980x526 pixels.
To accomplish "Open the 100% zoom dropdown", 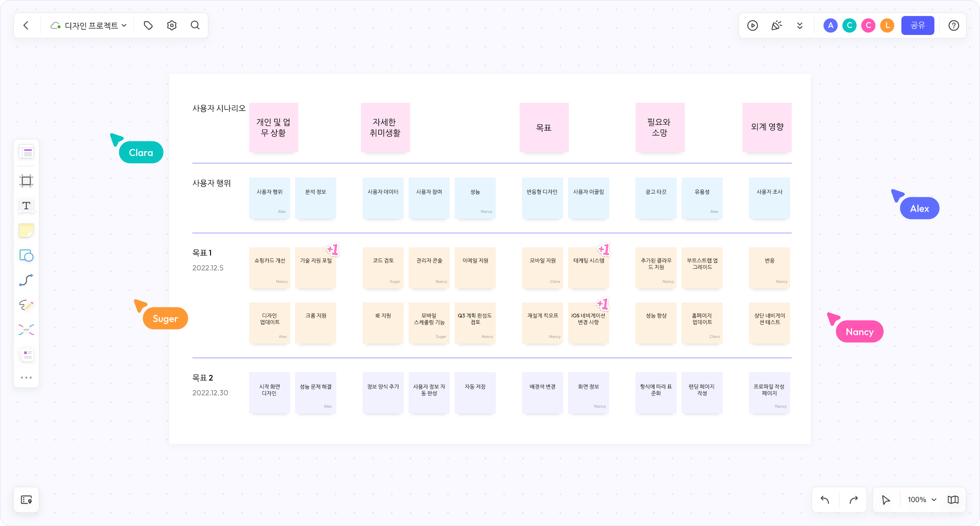I will pyautogui.click(x=922, y=500).
